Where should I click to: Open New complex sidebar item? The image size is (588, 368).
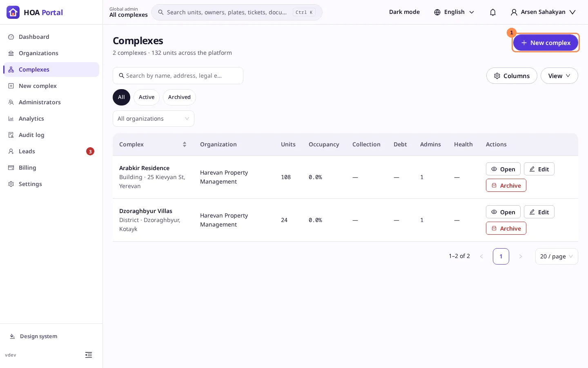[51, 86]
